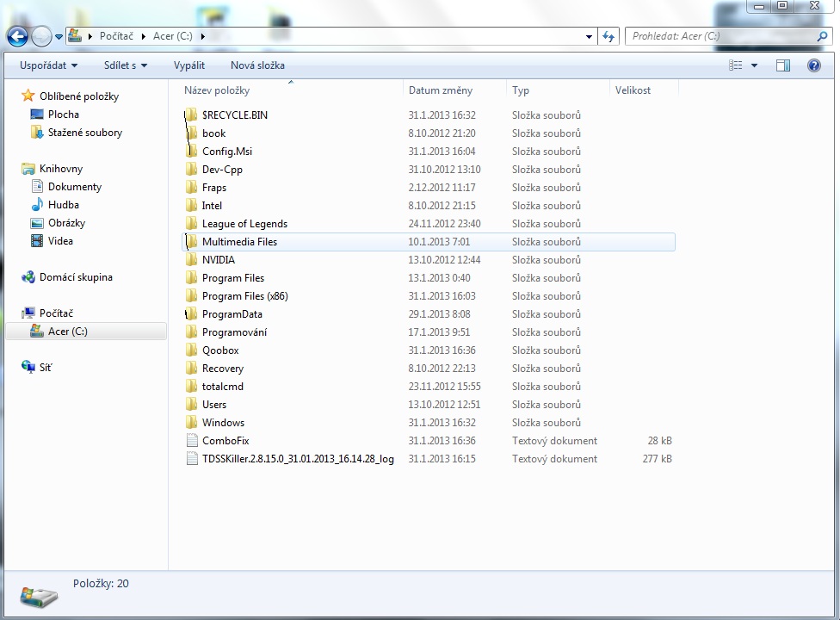Image resolution: width=840 pixels, height=620 pixels.
Task: Select the Config.Msi folder icon
Action: tap(191, 151)
